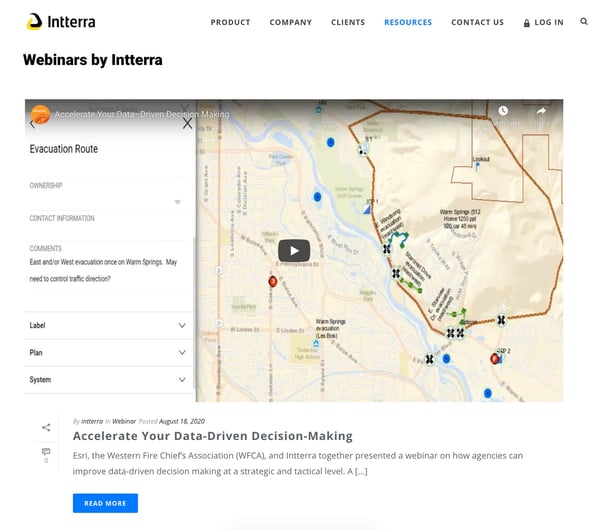This screenshot has height=530, width=600.
Task: Click the red marker near ICP 2
Action: [x=495, y=359]
